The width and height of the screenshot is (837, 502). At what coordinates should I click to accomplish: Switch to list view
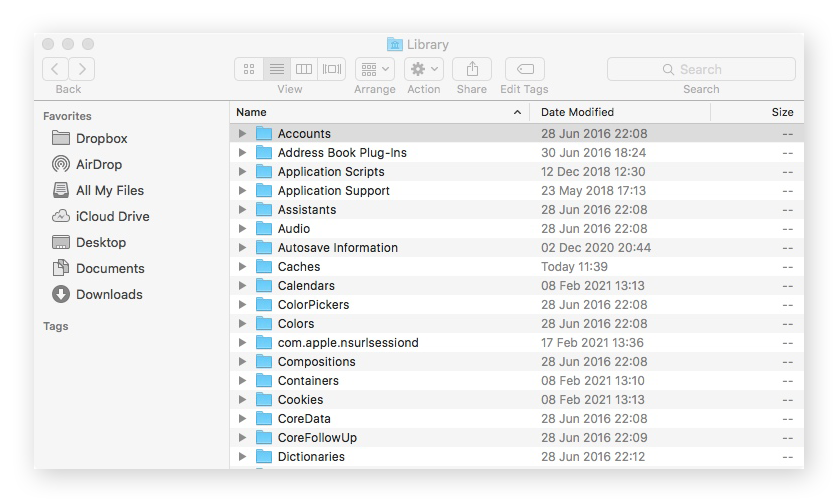(277, 69)
